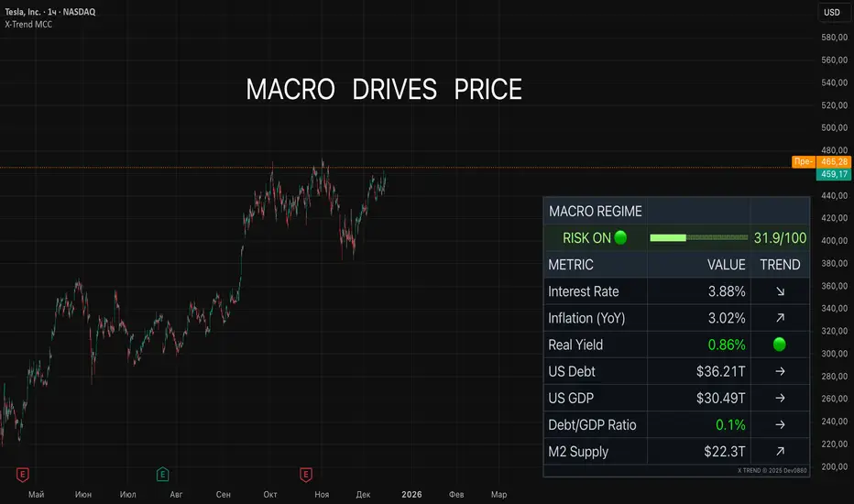Click the red earnings marker near Ноя
The height and width of the screenshot is (504, 854).
tap(306, 474)
